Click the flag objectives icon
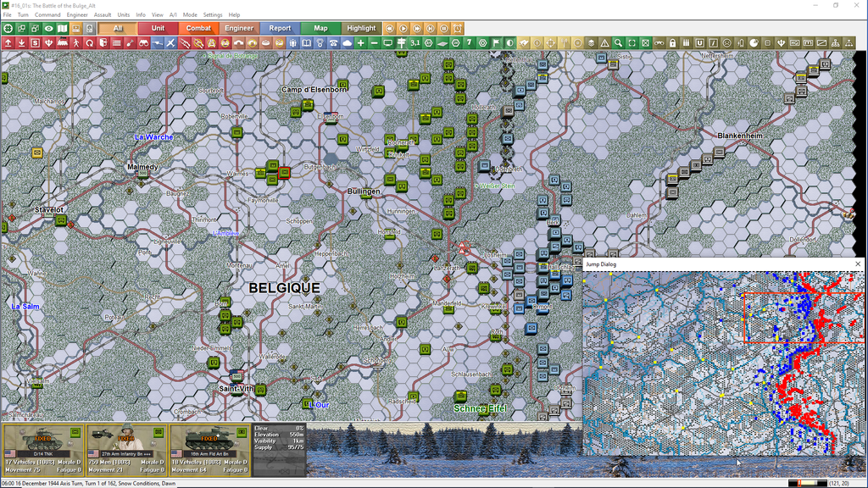868x488 pixels. point(497,42)
